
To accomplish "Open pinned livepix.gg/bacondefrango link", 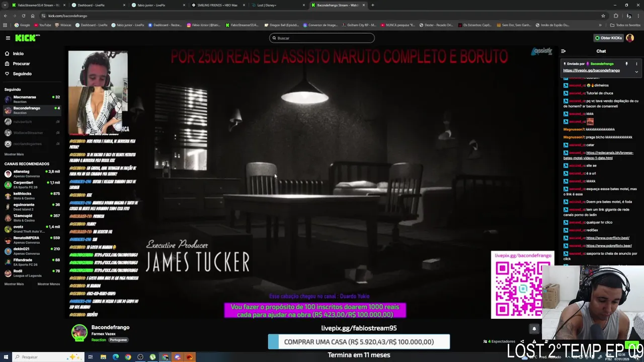I will pyautogui.click(x=591, y=70).
